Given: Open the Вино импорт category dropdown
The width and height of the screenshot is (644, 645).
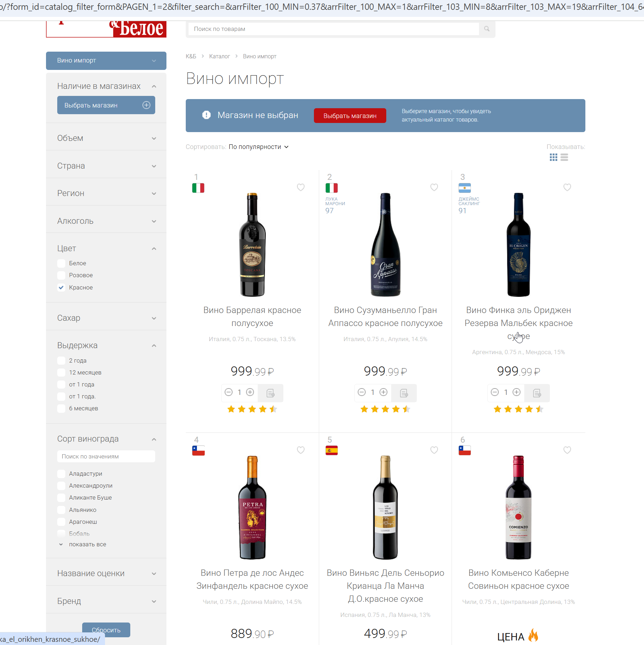Looking at the screenshot, I should coord(106,60).
